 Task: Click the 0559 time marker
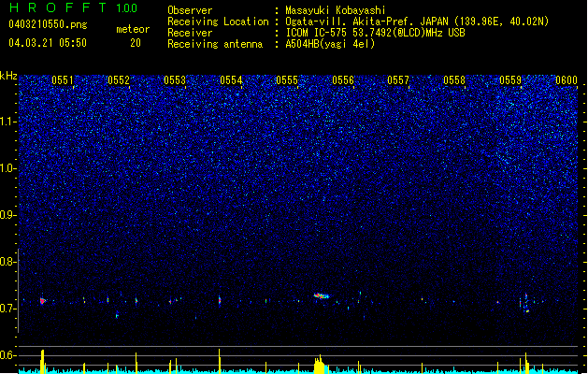tap(510, 80)
